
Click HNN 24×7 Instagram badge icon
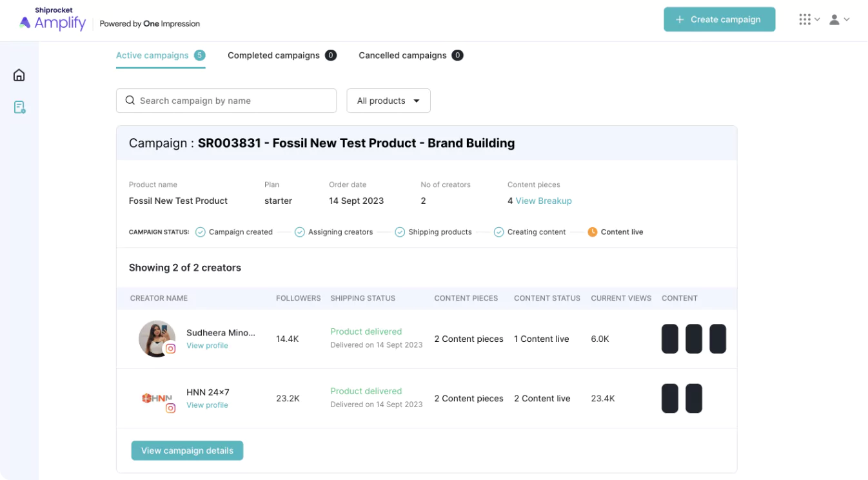170,408
